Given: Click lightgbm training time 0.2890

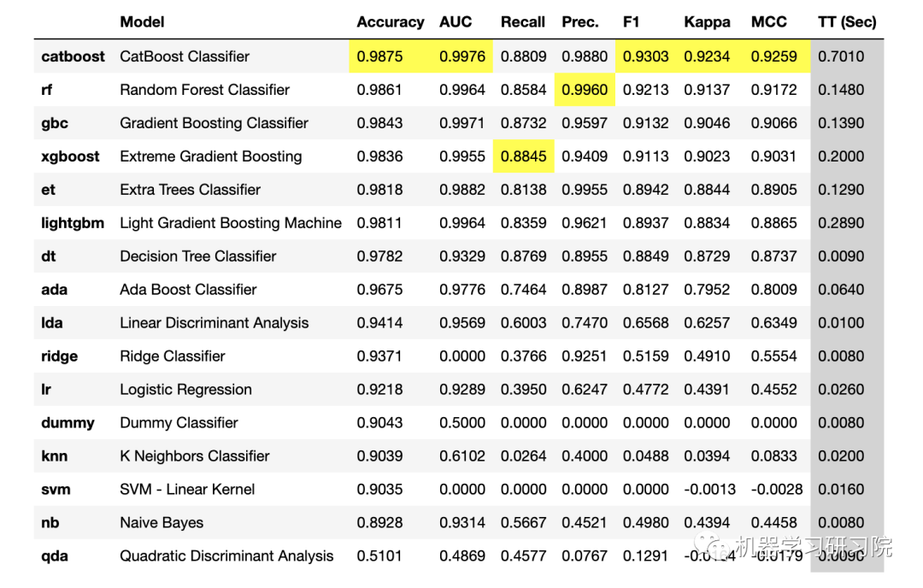Looking at the screenshot, I should pos(841,222).
